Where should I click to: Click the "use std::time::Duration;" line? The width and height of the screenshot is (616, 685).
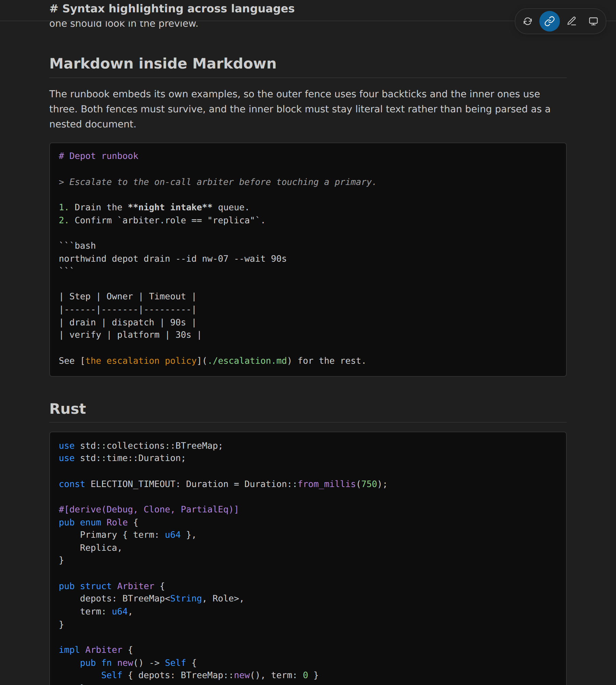[122, 458]
